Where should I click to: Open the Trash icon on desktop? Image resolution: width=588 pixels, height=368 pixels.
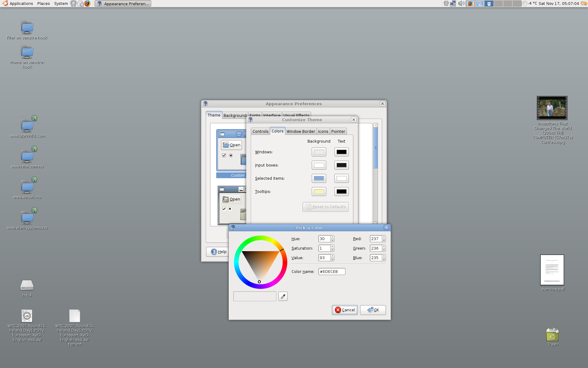point(552,335)
